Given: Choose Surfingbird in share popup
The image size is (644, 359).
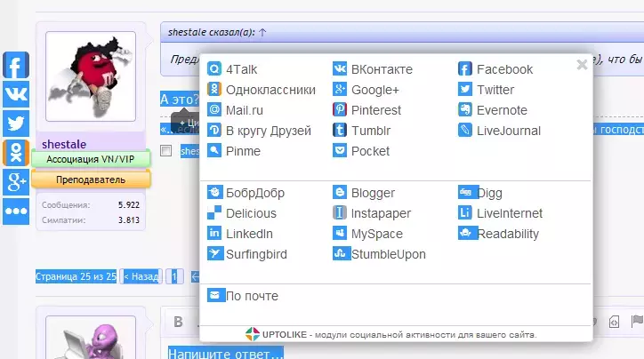Looking at the screenshot, I should 247,254.
